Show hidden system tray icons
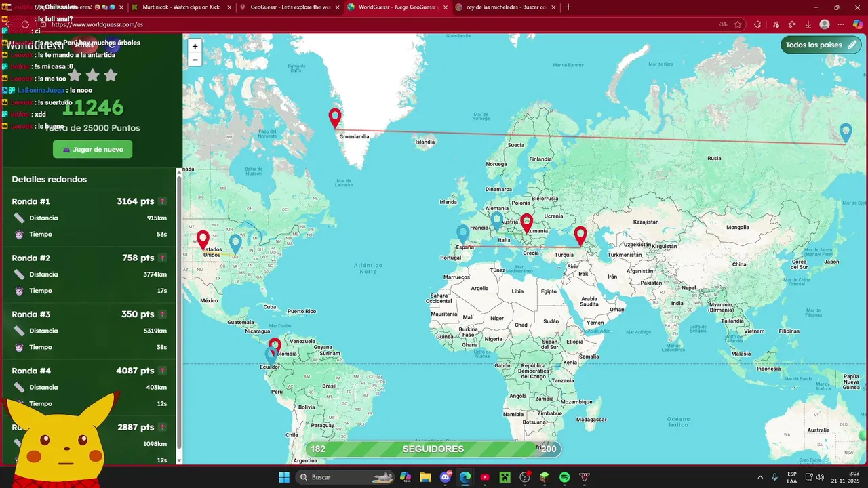868x488 pixels. point(760,477)
